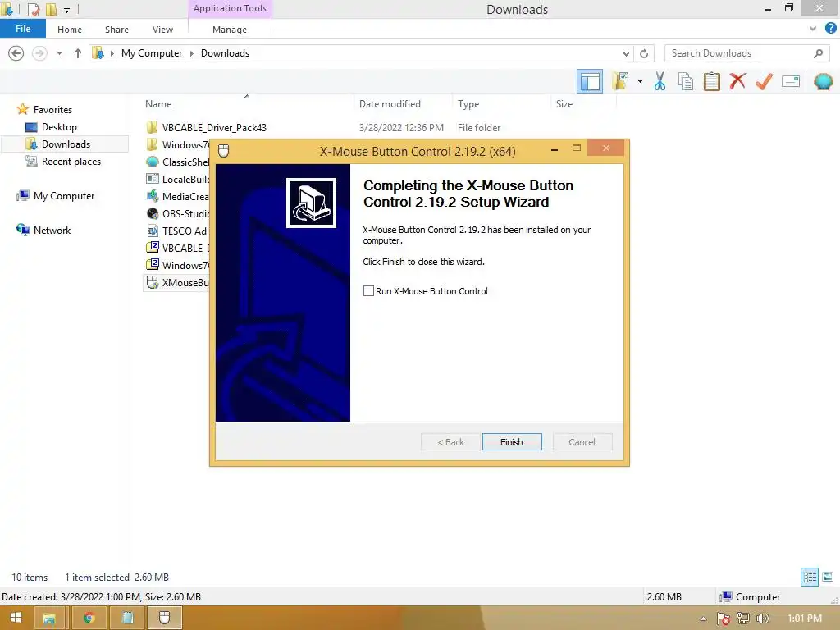Open Classic Shell settings shell icon

click(x=823, y=81)
